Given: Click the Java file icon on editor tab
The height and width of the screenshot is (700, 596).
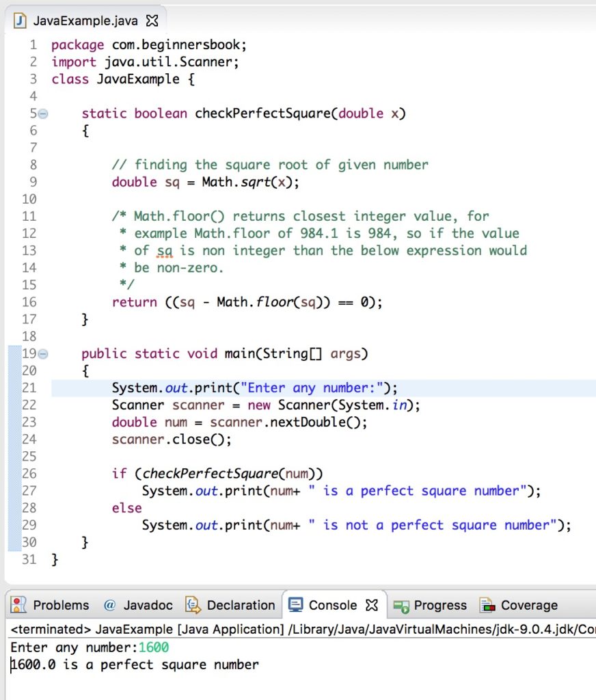Looking at the screenshot, I should (20, 21).
